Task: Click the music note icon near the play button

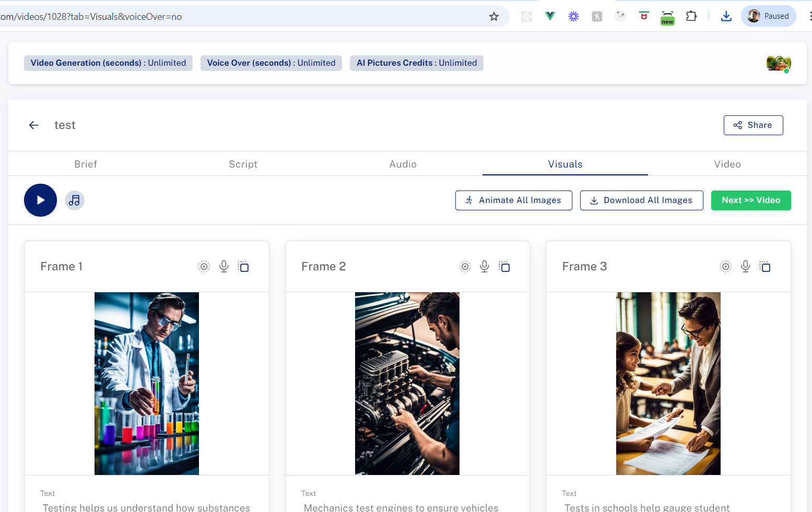Action: click(75, 200)
